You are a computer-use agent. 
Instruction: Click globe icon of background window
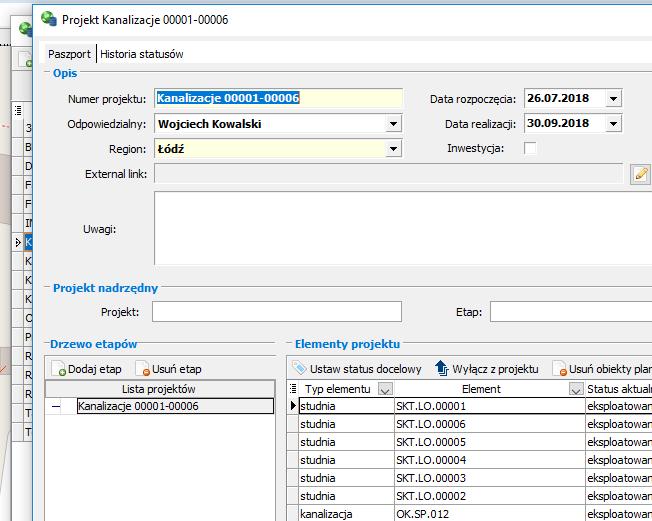tap(25, 29)
